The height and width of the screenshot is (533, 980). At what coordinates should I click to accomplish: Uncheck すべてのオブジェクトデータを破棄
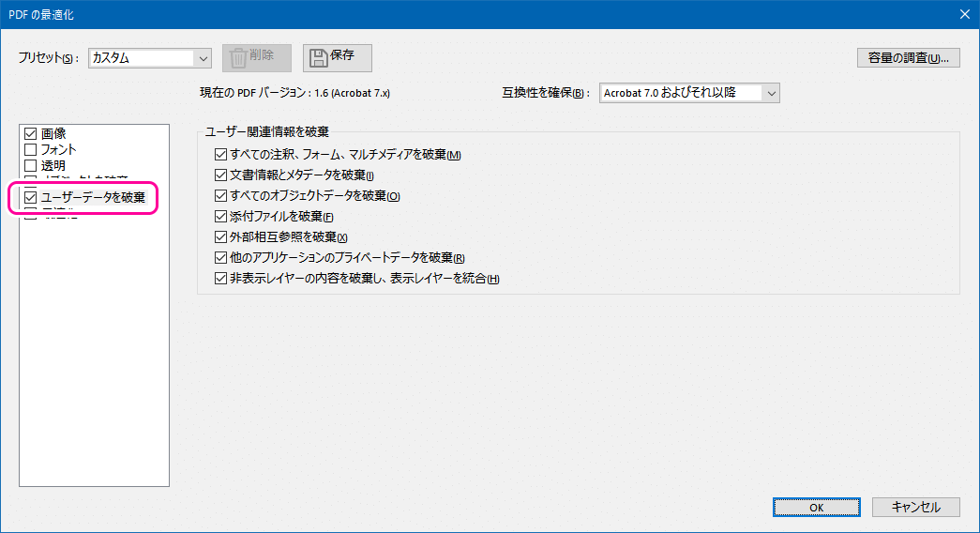pos(220,196)
